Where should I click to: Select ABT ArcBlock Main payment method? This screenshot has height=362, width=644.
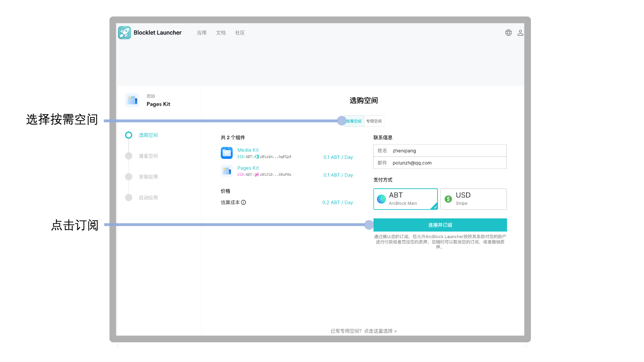coord(405,199)
